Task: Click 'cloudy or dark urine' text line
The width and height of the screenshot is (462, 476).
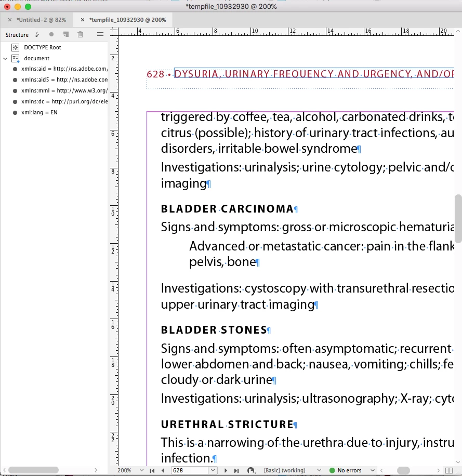Action: [216, 380]
